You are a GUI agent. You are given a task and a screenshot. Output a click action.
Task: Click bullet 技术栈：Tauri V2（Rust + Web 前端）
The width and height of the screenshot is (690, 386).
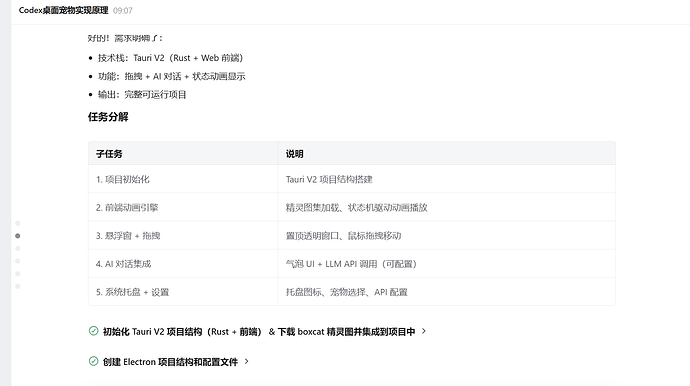[170, 58]
